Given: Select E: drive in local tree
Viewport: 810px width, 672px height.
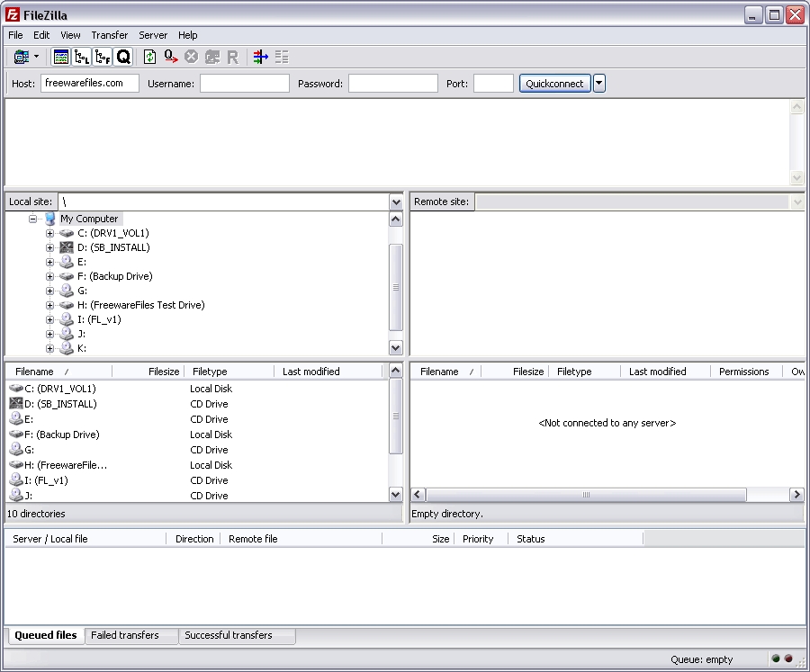Looking at the screenshot, I should click(82, 262).
